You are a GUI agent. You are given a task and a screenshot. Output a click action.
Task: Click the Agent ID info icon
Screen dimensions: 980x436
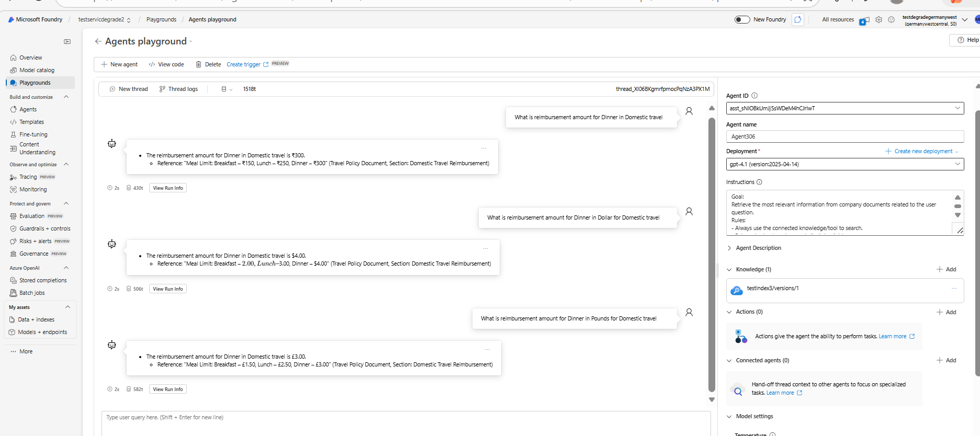click(754, 96)
